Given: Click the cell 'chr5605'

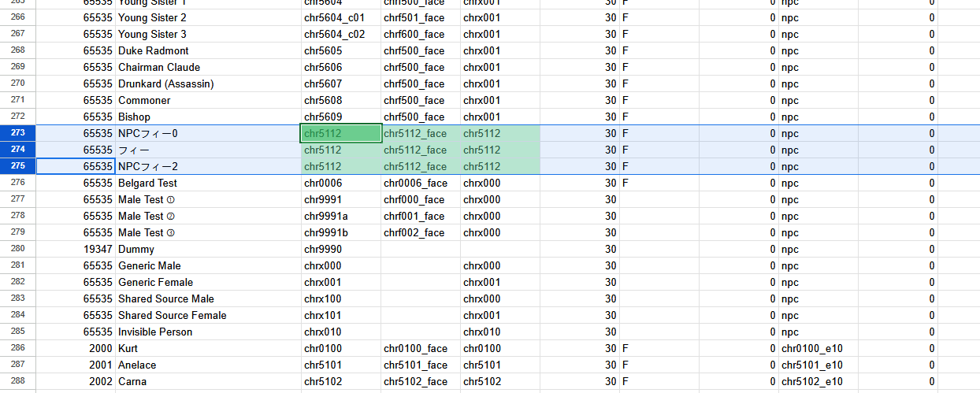Looking at the screenshot, I should click(x=341, y=50).
